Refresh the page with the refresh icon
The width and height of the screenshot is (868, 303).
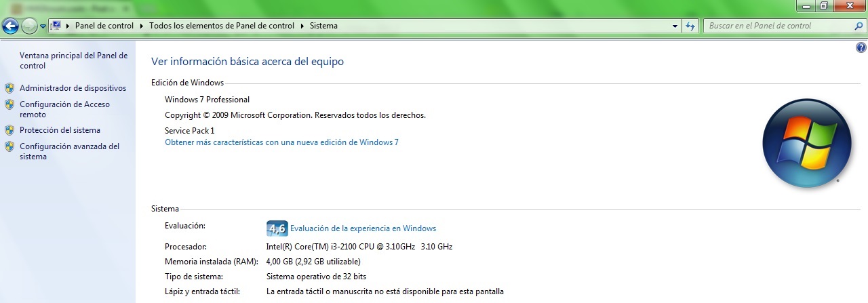coord(690,26)
